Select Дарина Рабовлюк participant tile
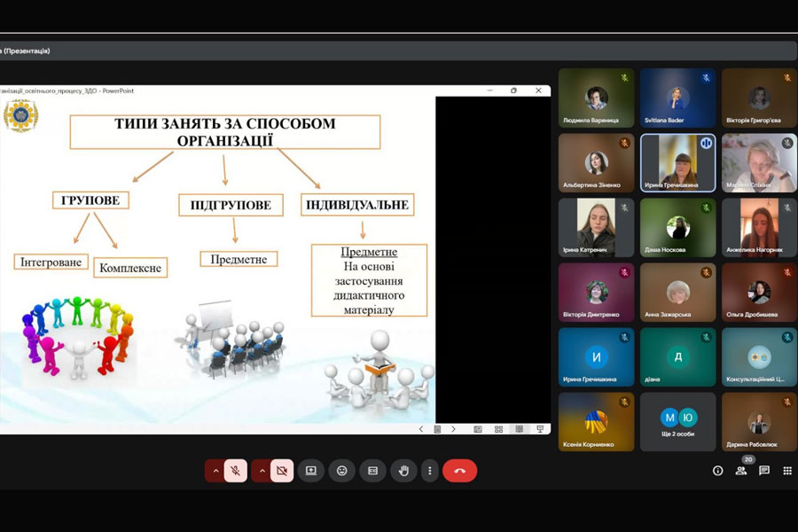The image size is (798, 532). (x=759, y=421)
